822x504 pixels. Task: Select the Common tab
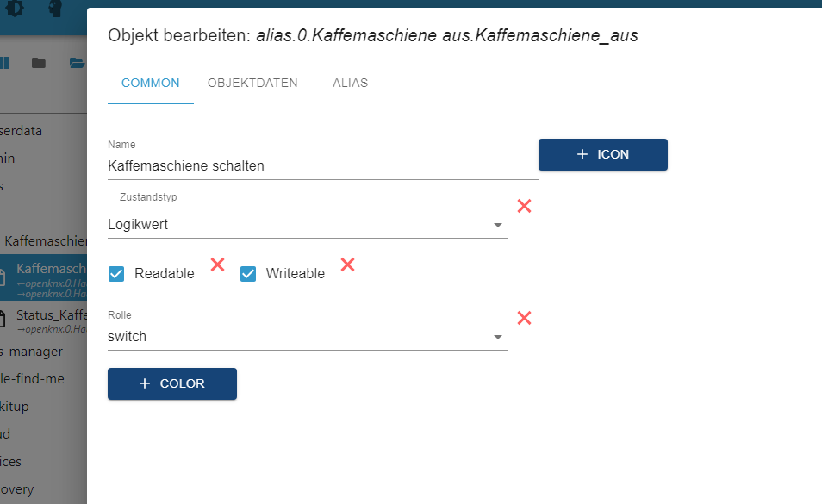[151, 84]
